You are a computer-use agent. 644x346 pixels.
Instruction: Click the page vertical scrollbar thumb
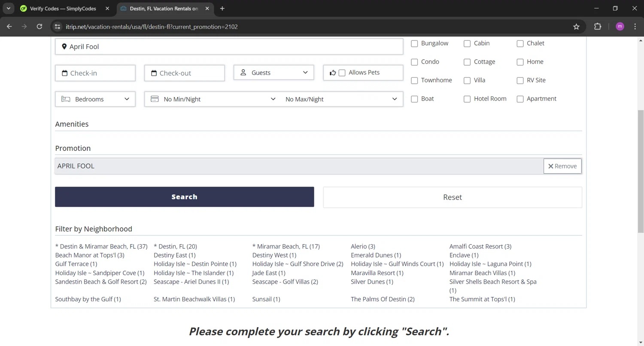[x=641, y=172]
